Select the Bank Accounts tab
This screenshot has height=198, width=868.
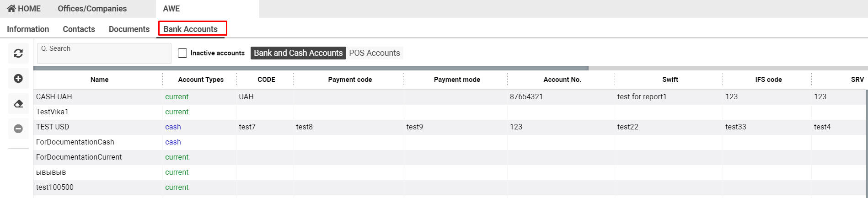coord(191,29)
